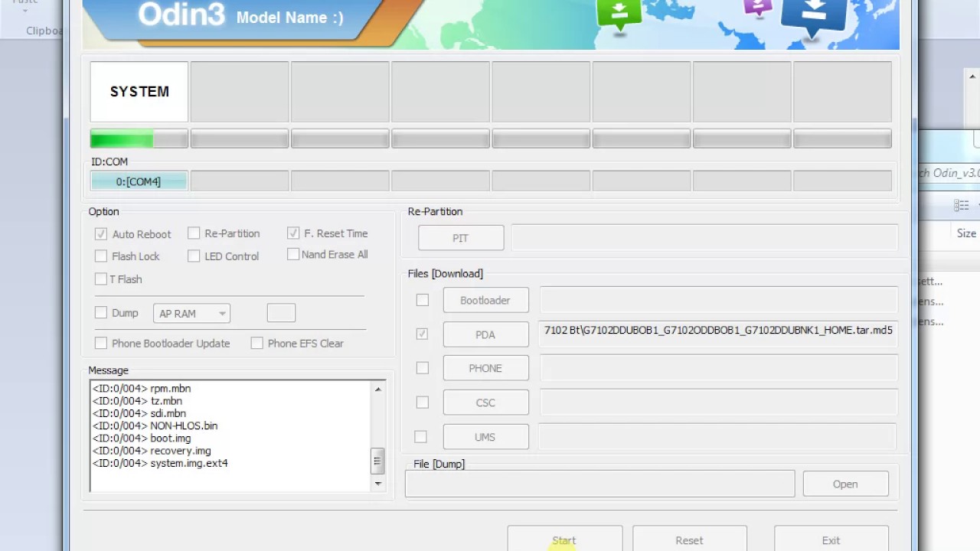Check the box beside CSC
The height and width of the screenshot is (551, 980).
coord(423,403)
